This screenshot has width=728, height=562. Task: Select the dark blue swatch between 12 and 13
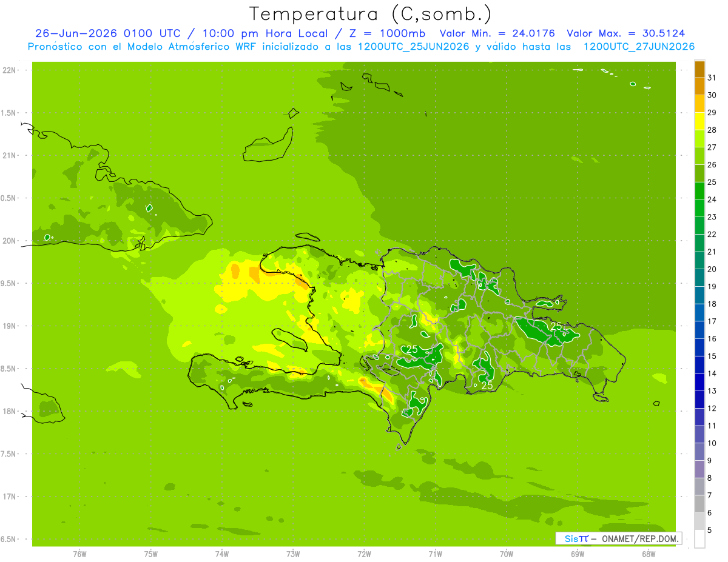(699, 400)
